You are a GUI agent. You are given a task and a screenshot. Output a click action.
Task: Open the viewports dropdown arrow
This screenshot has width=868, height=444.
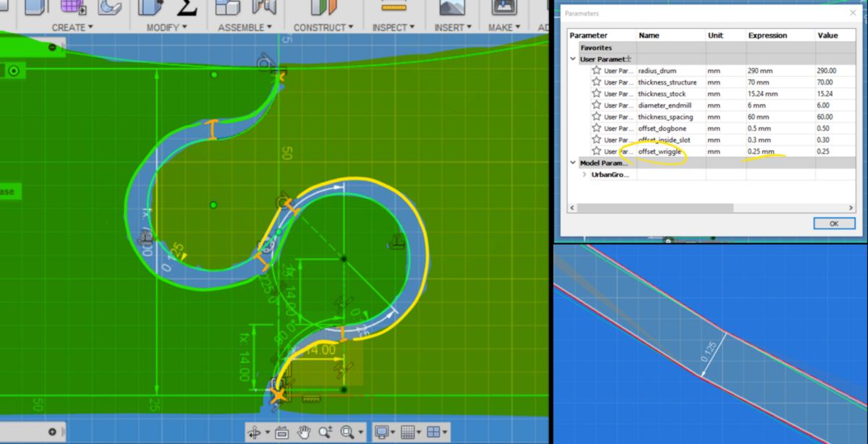click(x=444, y=432)
